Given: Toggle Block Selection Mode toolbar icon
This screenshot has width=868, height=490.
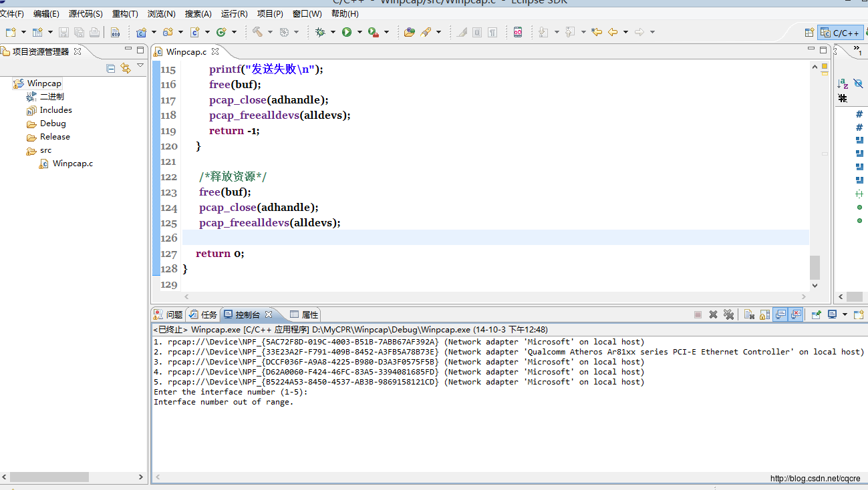Looking at the screenshot, I should (x=477, y=32).
